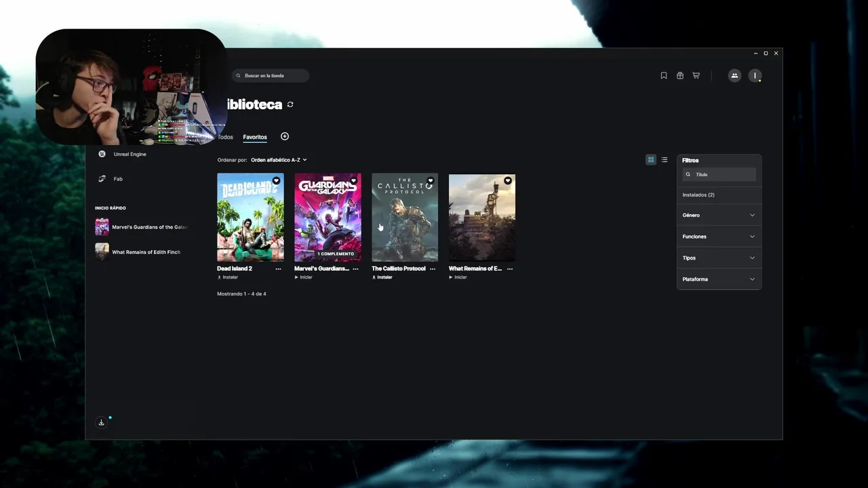Click The Callisto Protocol title text
This screenshot has height=488, width=868.
pyautogui.click(x=399, y=268)
